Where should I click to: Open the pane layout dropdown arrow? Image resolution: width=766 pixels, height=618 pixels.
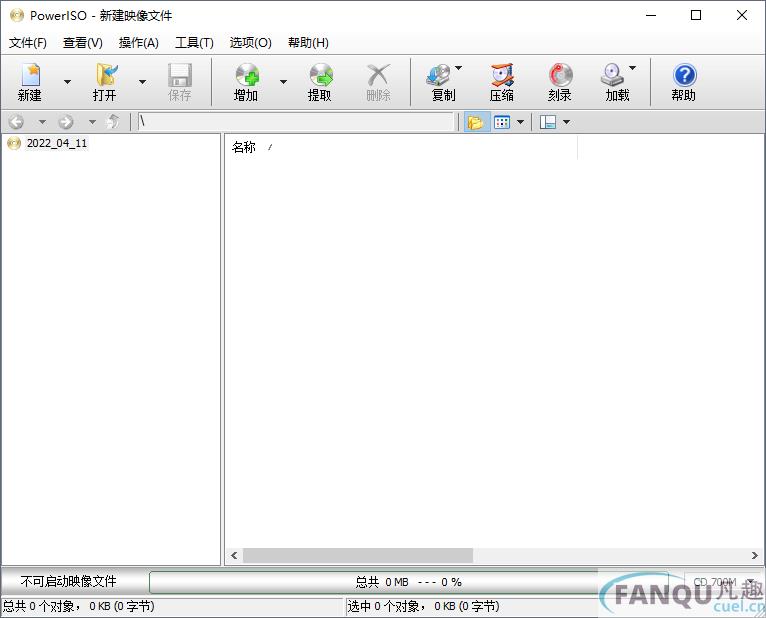566,122
